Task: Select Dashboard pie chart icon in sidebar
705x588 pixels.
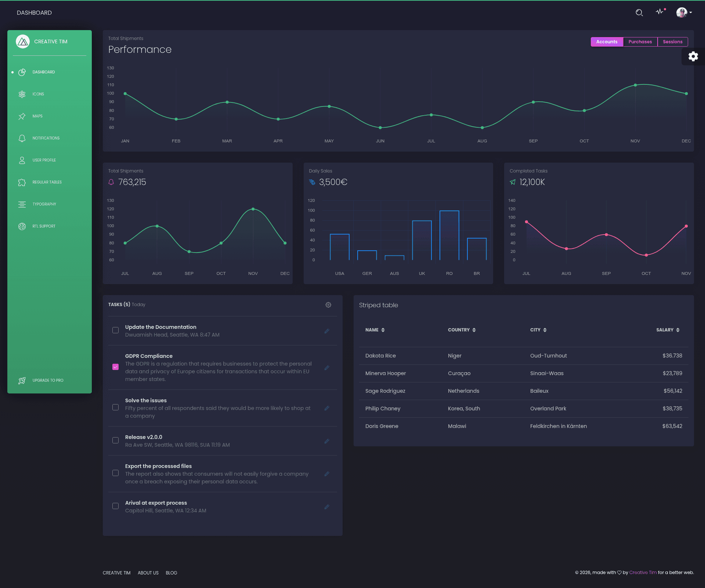Action: (22, 72)
